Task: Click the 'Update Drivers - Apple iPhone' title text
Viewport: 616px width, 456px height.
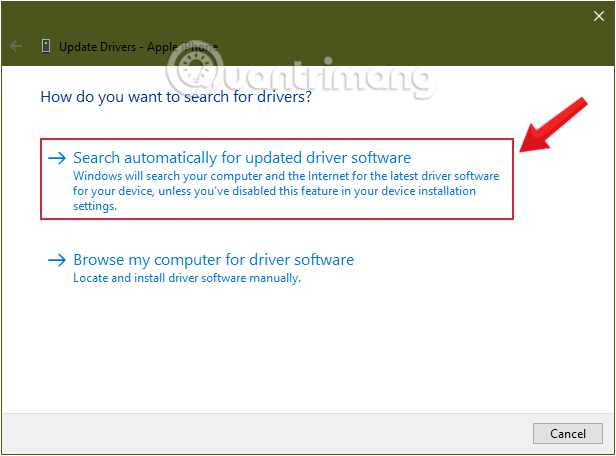Action: pos(138,47)
